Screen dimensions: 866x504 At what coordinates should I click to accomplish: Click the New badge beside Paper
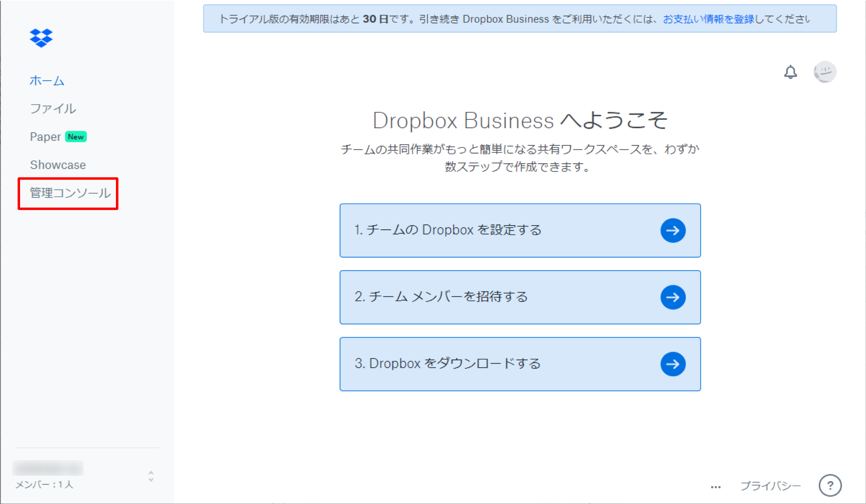pyautogui.click(x=76, y=137)
